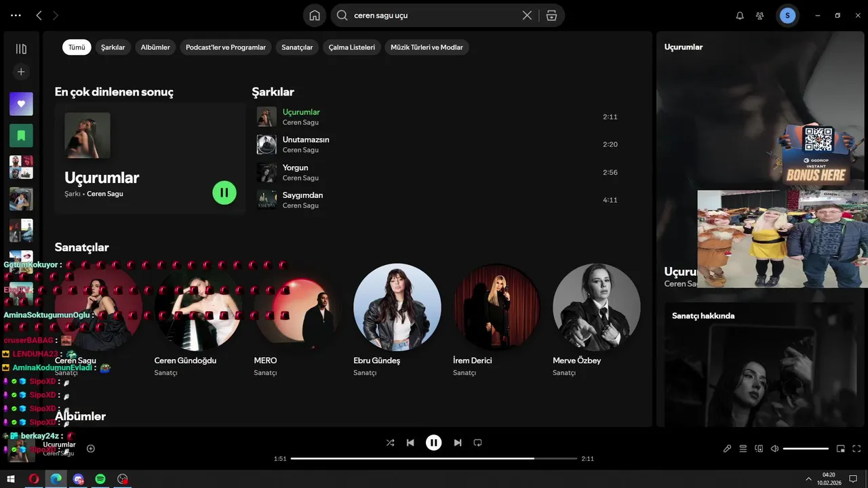Click the elapsed time 1:51
Viewport: 868px width, 488px height.
click(280, 459)
